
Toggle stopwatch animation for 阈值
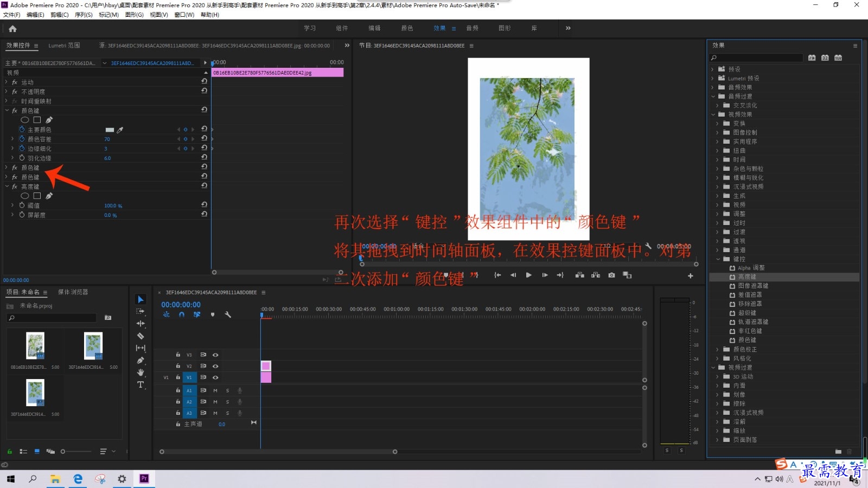[22, 206]
